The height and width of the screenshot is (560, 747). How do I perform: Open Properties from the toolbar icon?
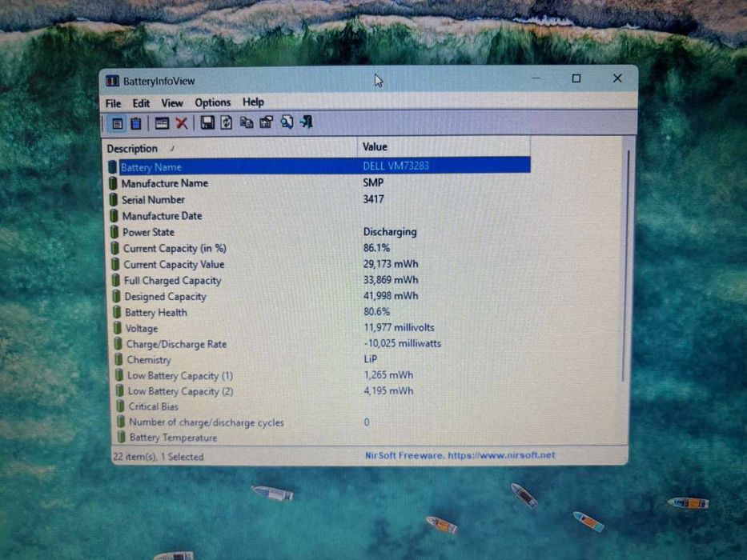click(267, 122)
